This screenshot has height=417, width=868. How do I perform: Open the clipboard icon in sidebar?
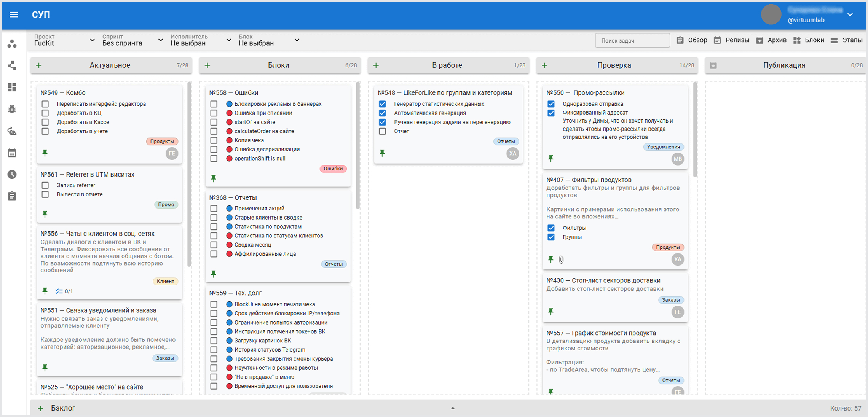pos(12,196)
